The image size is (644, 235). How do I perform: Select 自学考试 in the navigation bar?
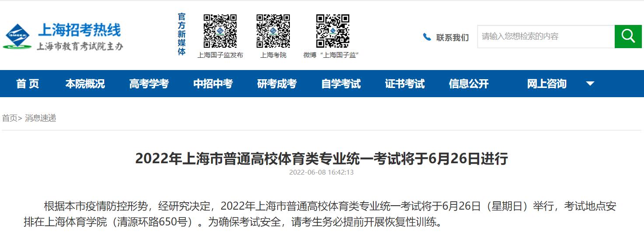pyautogui.click(x=341, y=84)
